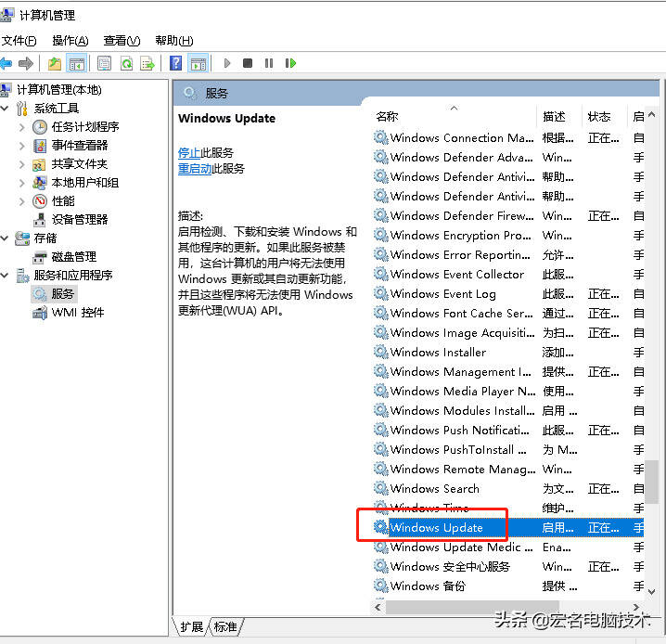Open the 文件(F) menu
Screen dimensions: 666x644
[19, 41]
